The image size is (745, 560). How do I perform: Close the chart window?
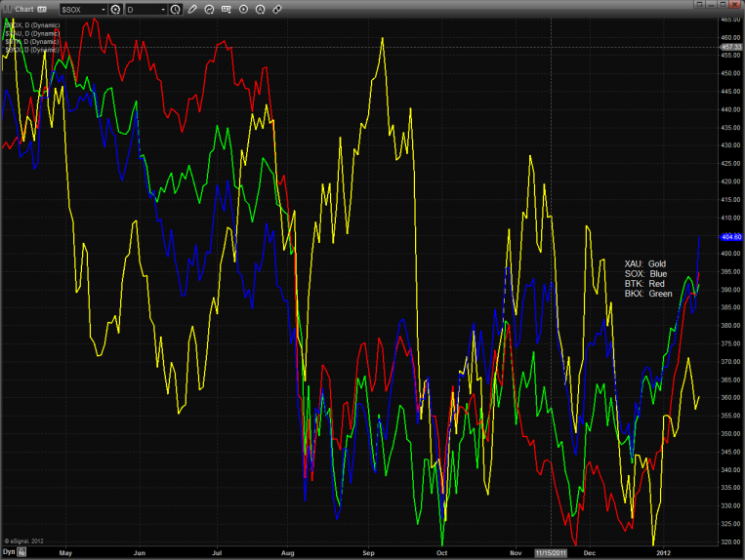(734, 4)
